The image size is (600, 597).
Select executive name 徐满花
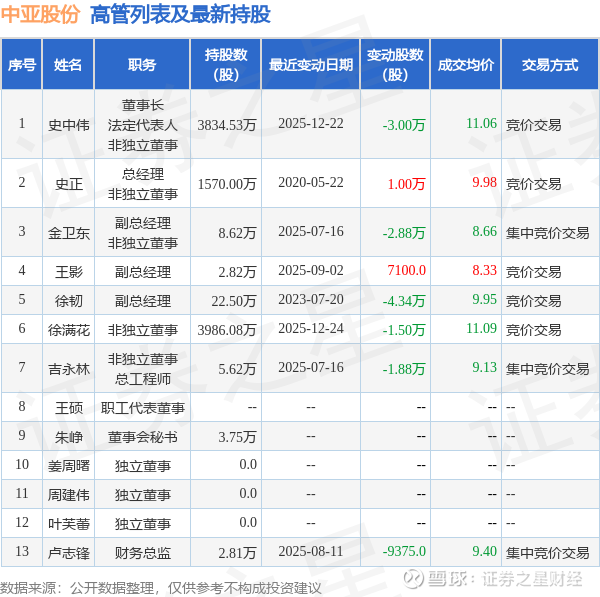[68, 329]
